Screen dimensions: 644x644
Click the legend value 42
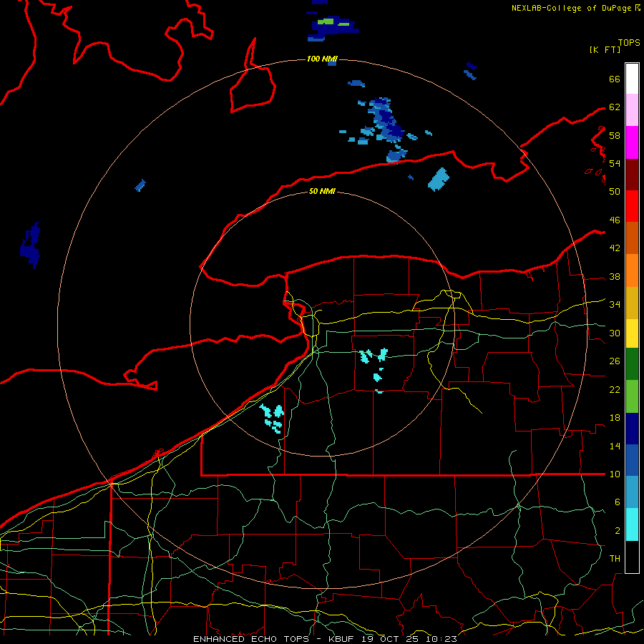click(615, 248)
